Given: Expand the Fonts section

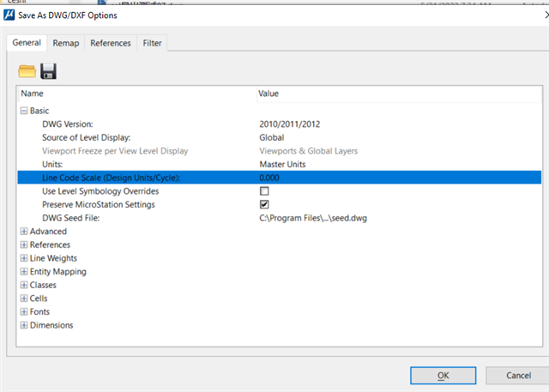Looking at the screenshot, I should [24, 311].
